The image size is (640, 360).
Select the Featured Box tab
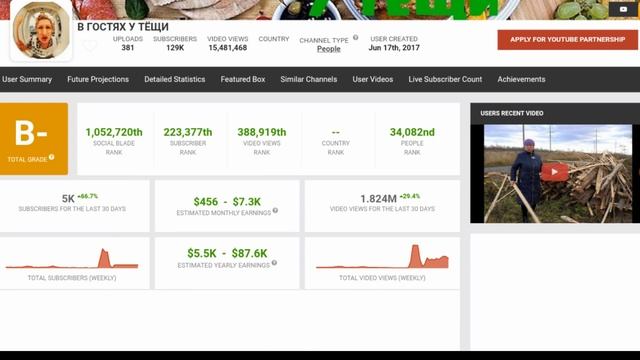click(x=243, y=79)
